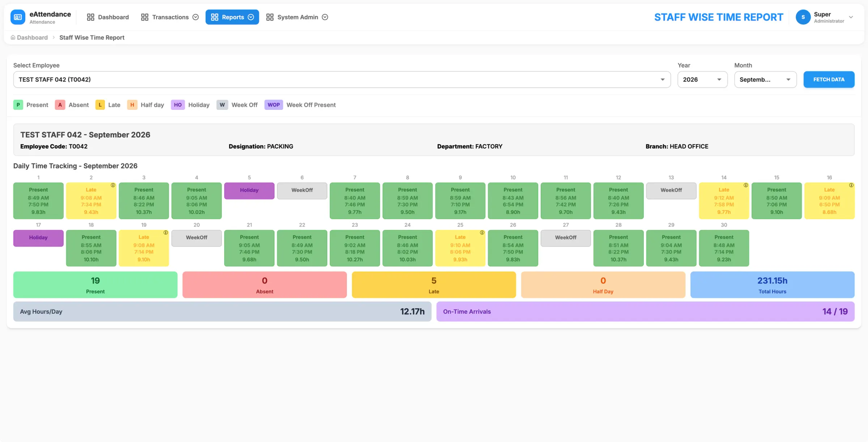The width and height of the screenshot is (868, 442).
Task: Click the 231.15h Total Hours tile
Action: (772, 285)
